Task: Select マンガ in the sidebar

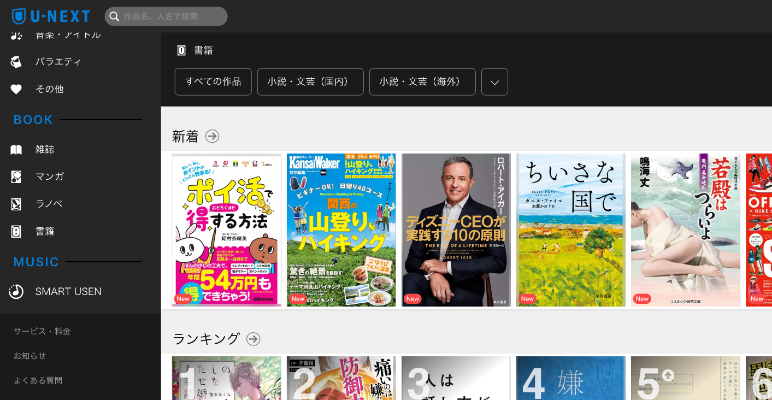Action: point(49,177)
